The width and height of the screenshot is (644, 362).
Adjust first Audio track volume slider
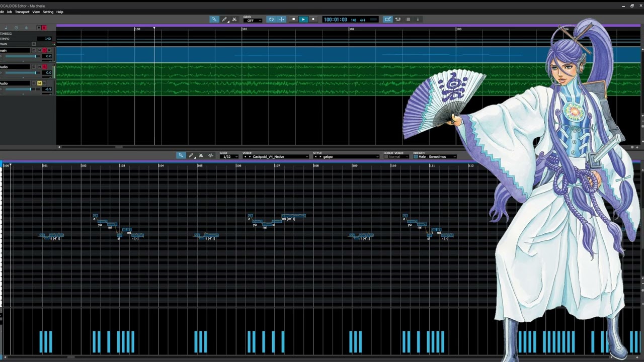23,73
